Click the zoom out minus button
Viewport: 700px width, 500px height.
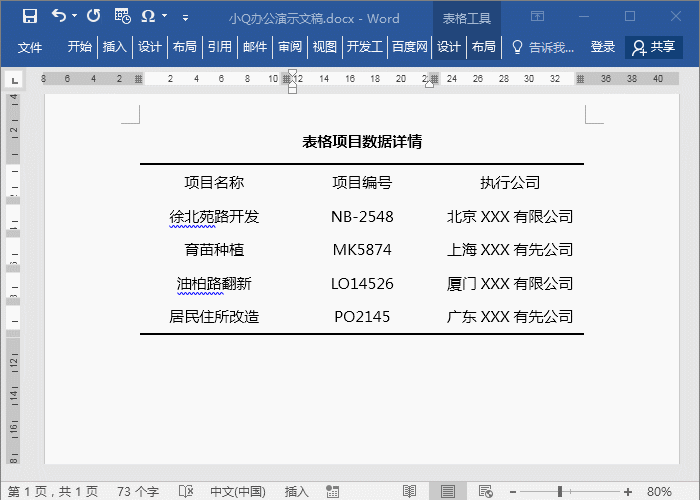click(x=513, y=492)
